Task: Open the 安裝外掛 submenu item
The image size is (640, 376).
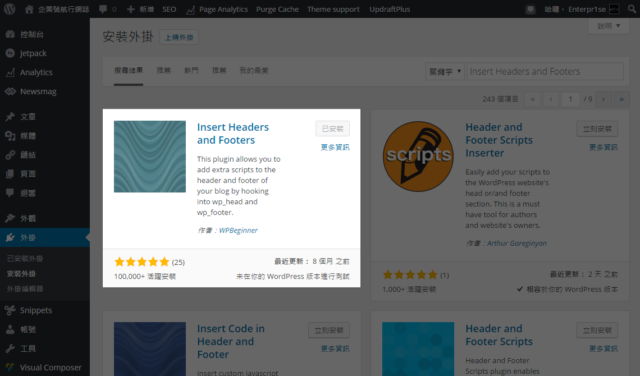Action: tap(21, 274)
